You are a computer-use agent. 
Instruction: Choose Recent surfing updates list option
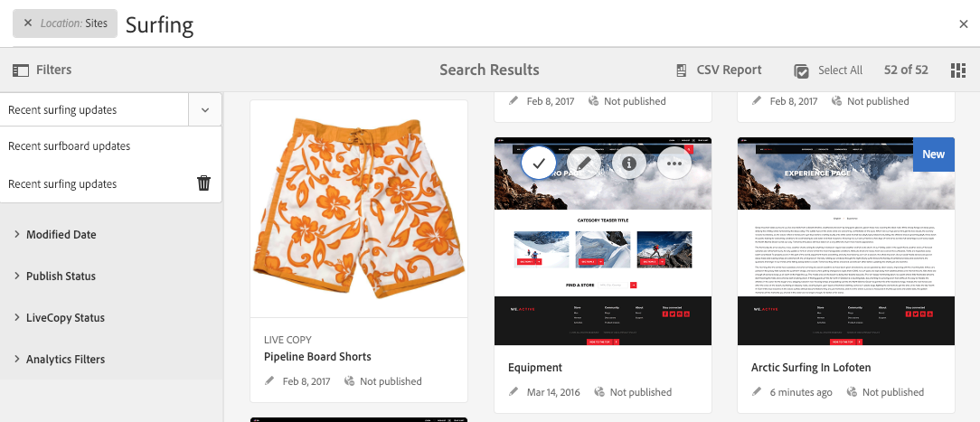coord(94,184)
